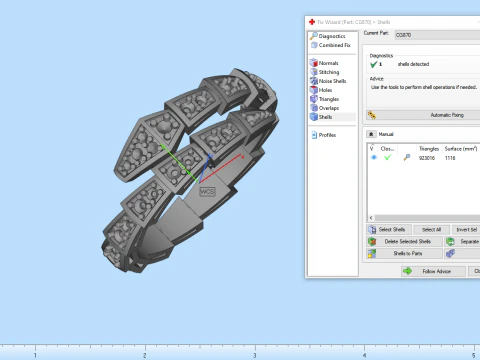Click the green diagnostics checkmark for shells detected
Image resolution: width=480 pixels, height=360 pixels.
click(x=374, y=64)
